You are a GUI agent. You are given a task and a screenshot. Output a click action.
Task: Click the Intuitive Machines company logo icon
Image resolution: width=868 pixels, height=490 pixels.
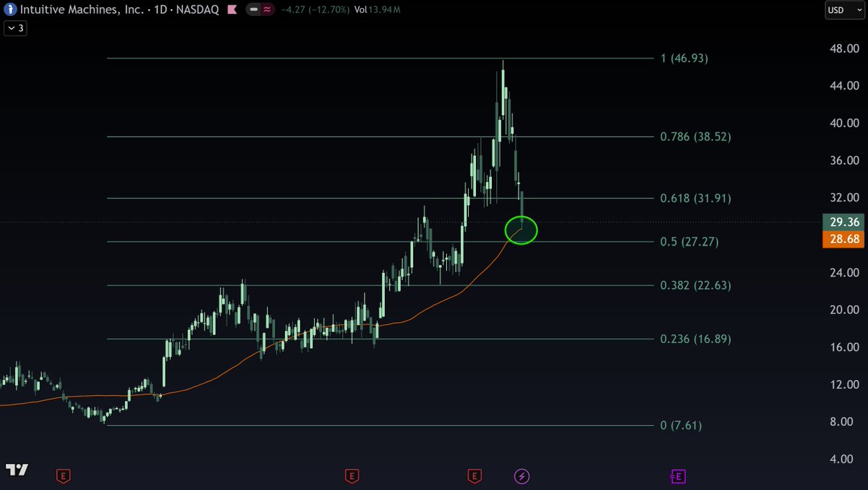(x=12, y=10)
